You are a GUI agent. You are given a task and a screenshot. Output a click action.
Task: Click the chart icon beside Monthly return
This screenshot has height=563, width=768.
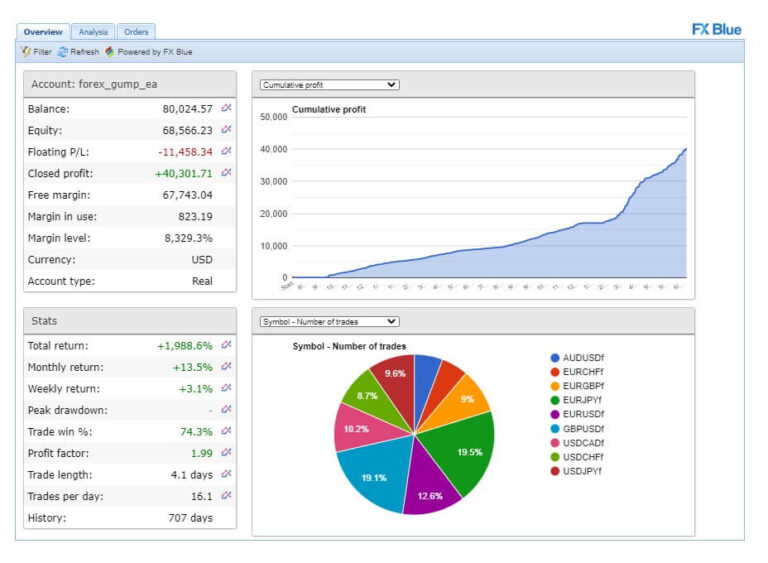click(x=226, y=367)
